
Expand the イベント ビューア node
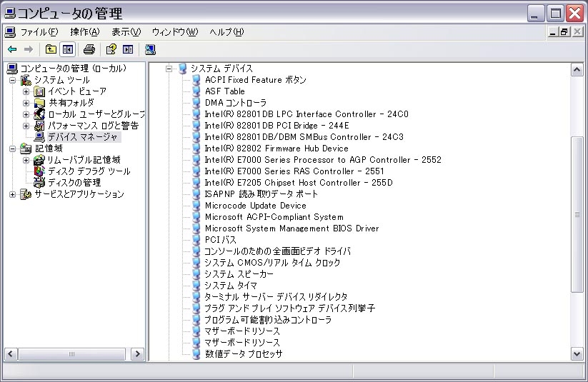click(x=26, y=91)
